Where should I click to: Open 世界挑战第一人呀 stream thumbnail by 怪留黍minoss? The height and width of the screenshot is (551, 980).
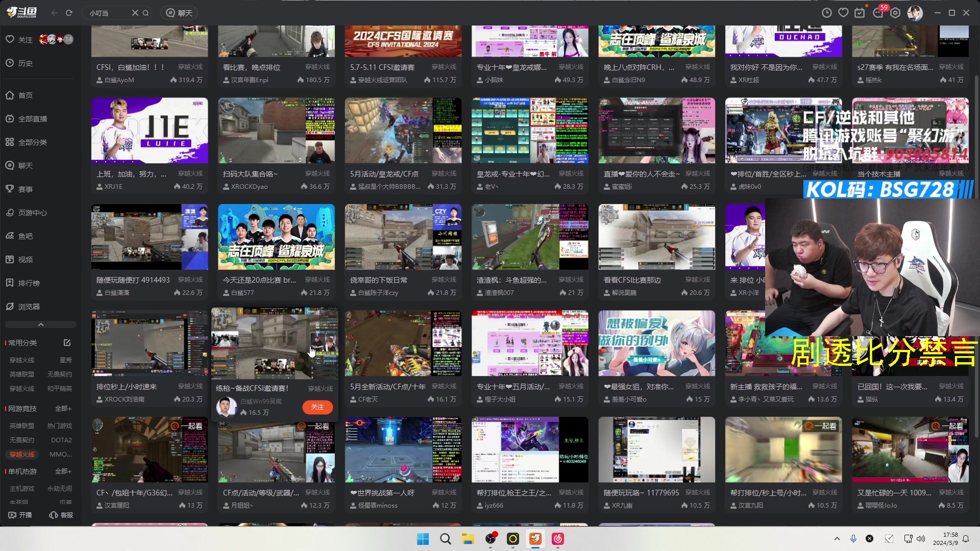pos(403,449)
